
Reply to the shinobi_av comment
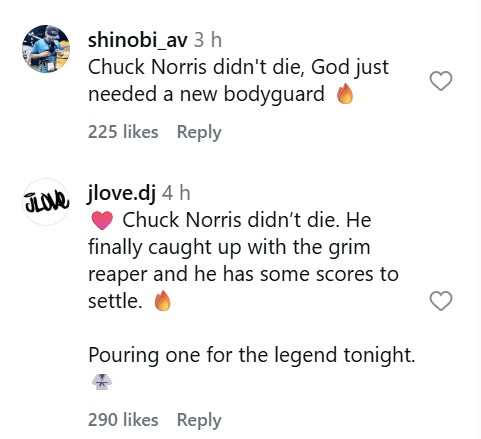[199, 132]
